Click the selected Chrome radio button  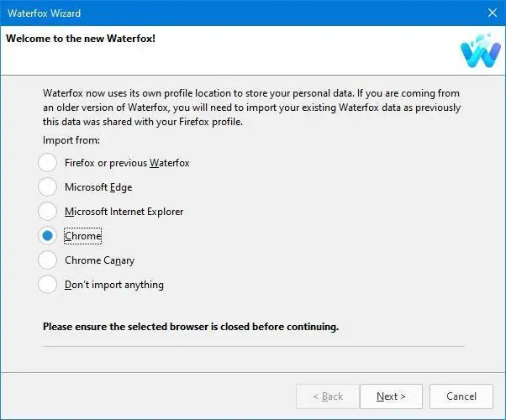(48, 236)
